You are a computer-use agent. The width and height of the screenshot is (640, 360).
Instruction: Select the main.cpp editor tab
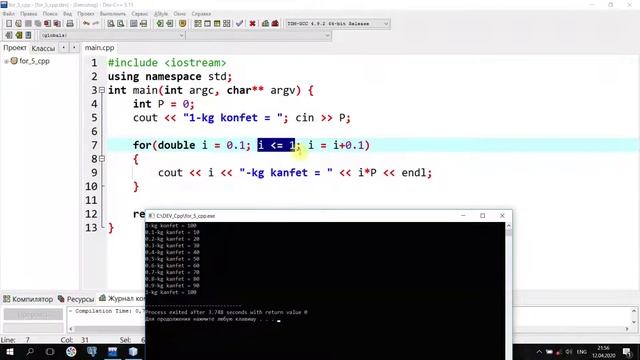pyautogui.click(x=99, y=48)
